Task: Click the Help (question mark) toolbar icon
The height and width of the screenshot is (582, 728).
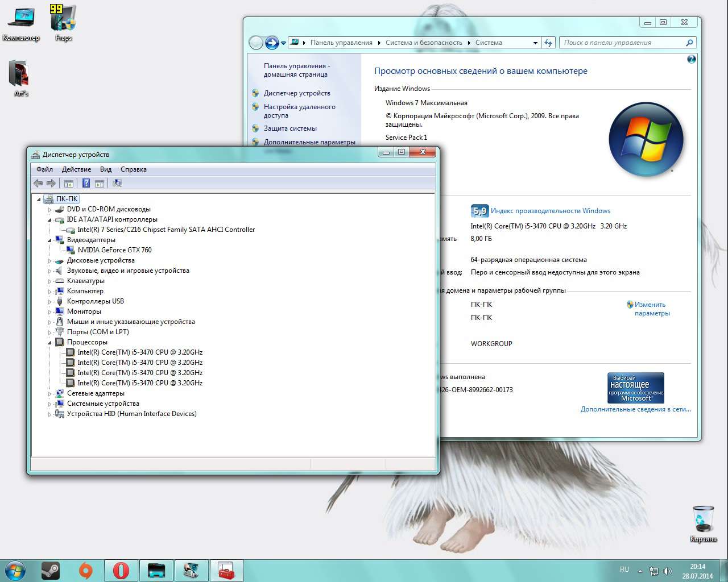Action: pyautogui.click(x=86, y=183)
